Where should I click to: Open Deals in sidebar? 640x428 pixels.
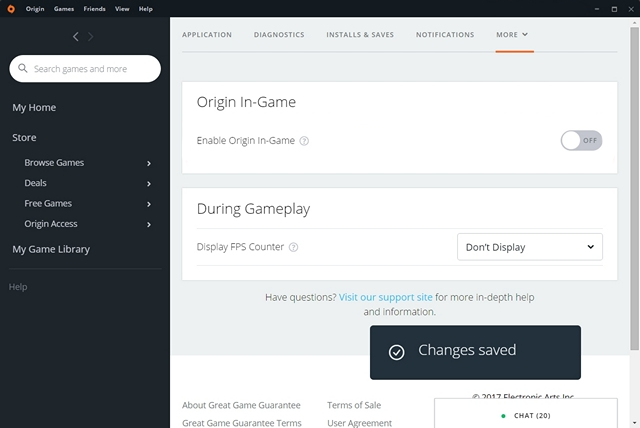click(35, 183)
